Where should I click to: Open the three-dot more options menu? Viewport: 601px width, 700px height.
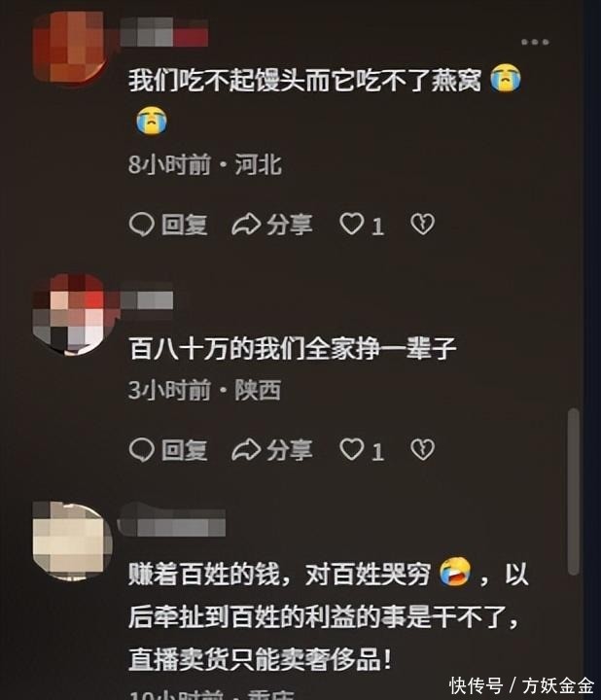535,42
